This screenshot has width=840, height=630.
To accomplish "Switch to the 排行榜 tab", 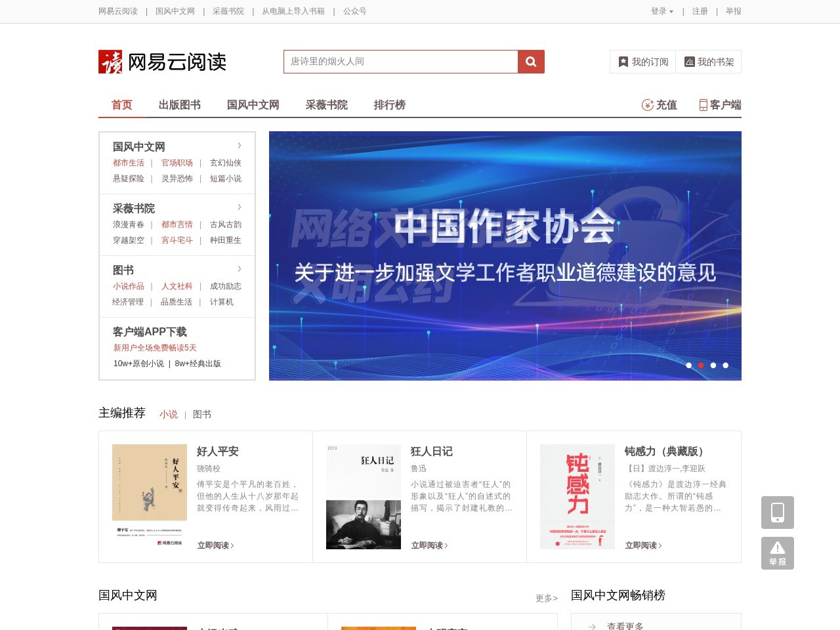I will pos(390,104).
